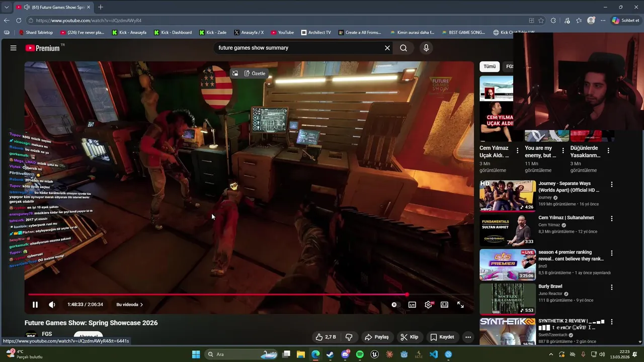Open Kick - Dashboard bookmark

(x=173, y=32)
